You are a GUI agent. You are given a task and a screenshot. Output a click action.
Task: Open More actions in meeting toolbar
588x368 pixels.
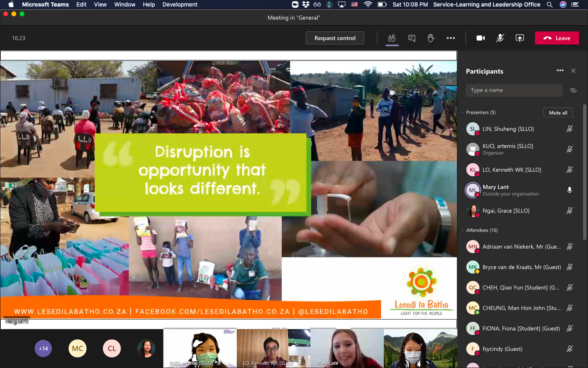450,38
